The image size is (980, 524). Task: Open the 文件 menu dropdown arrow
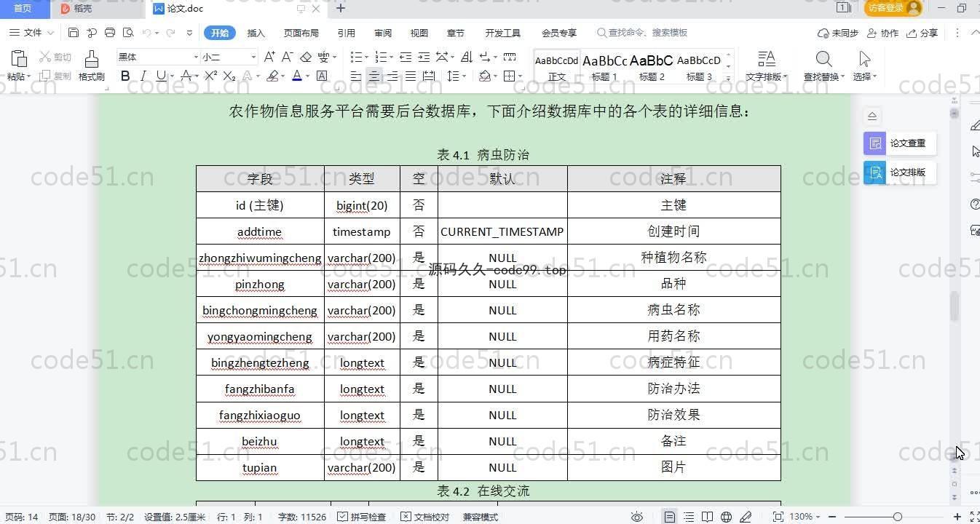[x=50, y=33]
